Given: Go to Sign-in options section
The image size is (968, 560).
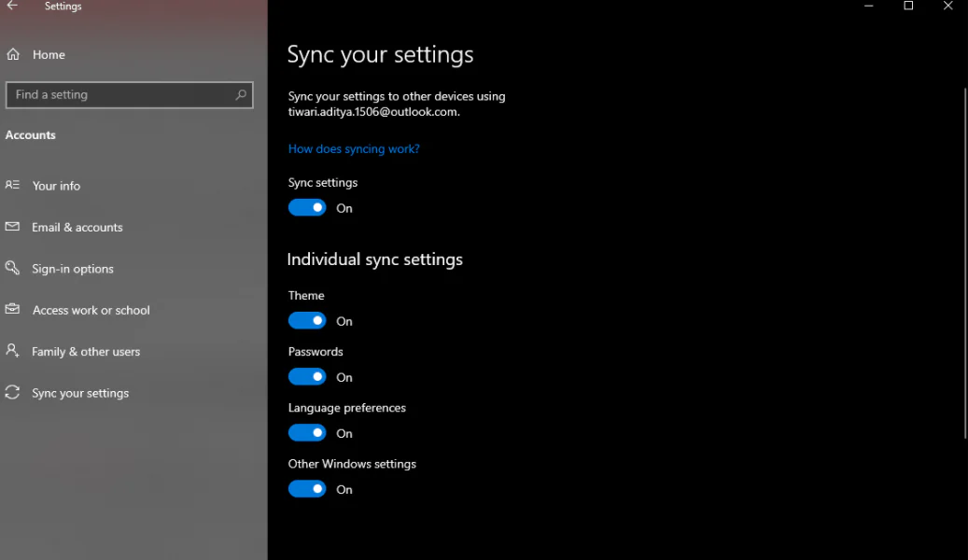Looking at the screenshot, I should pyautogui.click(x=73, y=269).
